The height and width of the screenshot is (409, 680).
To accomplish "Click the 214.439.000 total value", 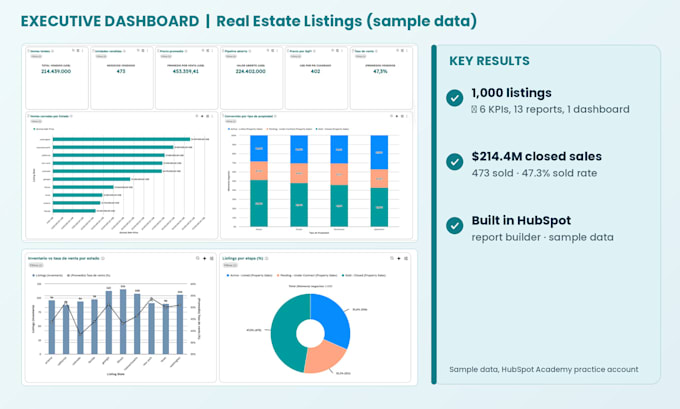I will pyautogui.click(x=56, y=71).
